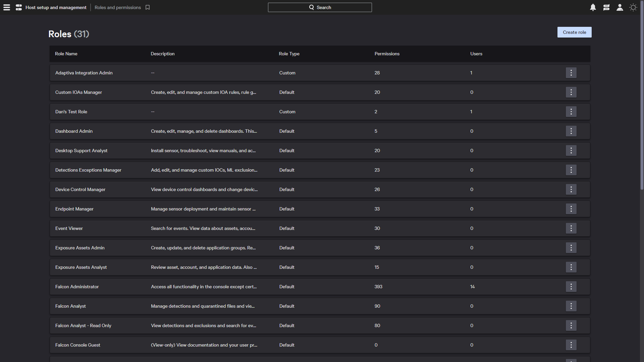Open actions menu for Falcon Administrator
Image resolution: width=644 pixels, height=362 pixels.
(x=571, y=287)
